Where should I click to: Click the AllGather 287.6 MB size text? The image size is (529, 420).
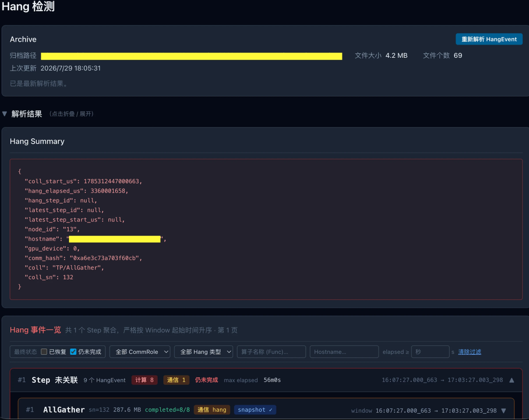coord(127,410)
